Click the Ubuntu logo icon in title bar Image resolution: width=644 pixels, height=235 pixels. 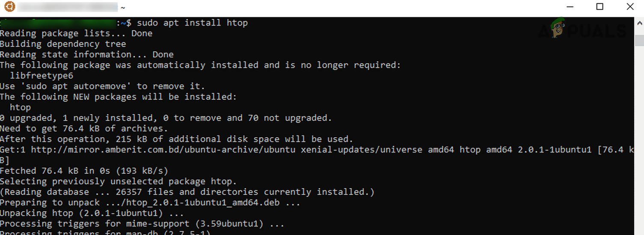[9, 7]
